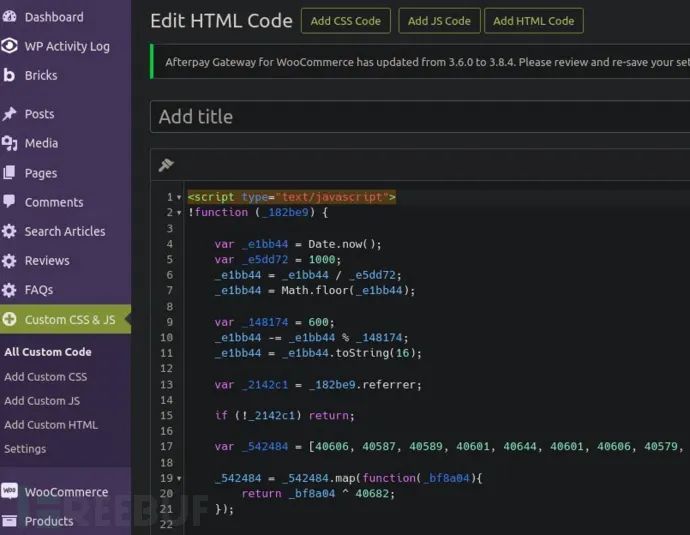Click Add JS Code button
The height and width of the screenshot is (535, 690).
point(439,21)
